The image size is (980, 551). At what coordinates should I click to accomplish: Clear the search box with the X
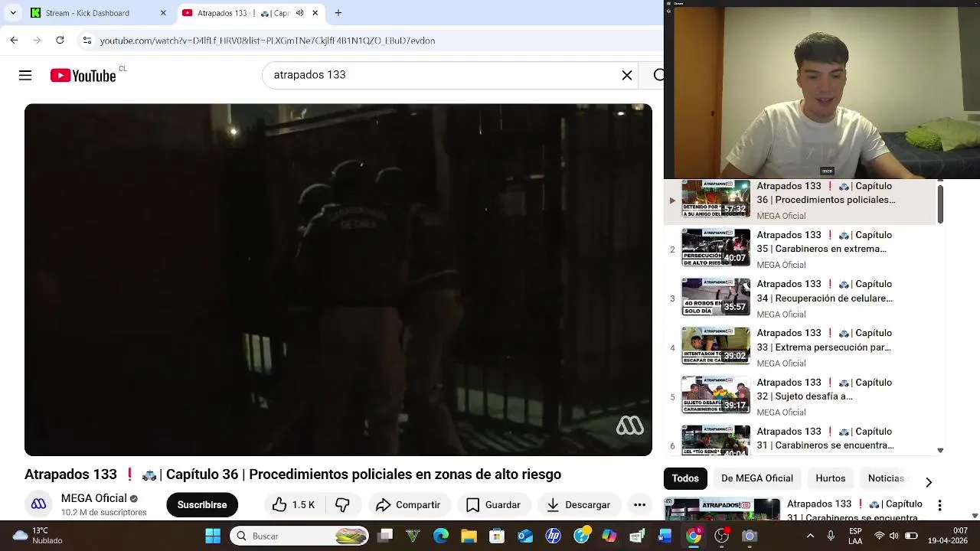(x=627, y=75)
